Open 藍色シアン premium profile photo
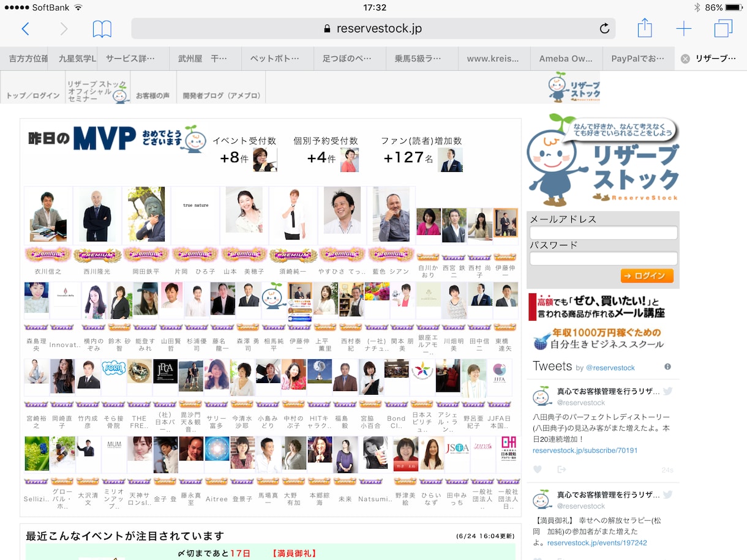 [391, 215]
